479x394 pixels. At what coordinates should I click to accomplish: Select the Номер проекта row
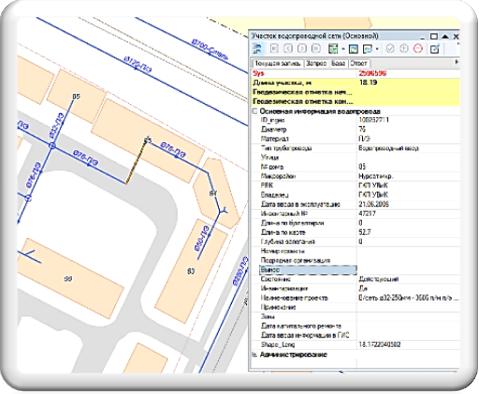356,251
